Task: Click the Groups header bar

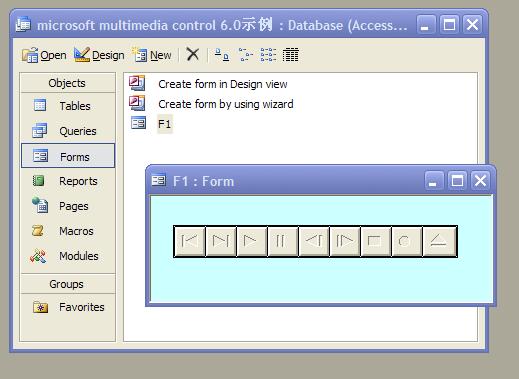Action: [68, 284]
